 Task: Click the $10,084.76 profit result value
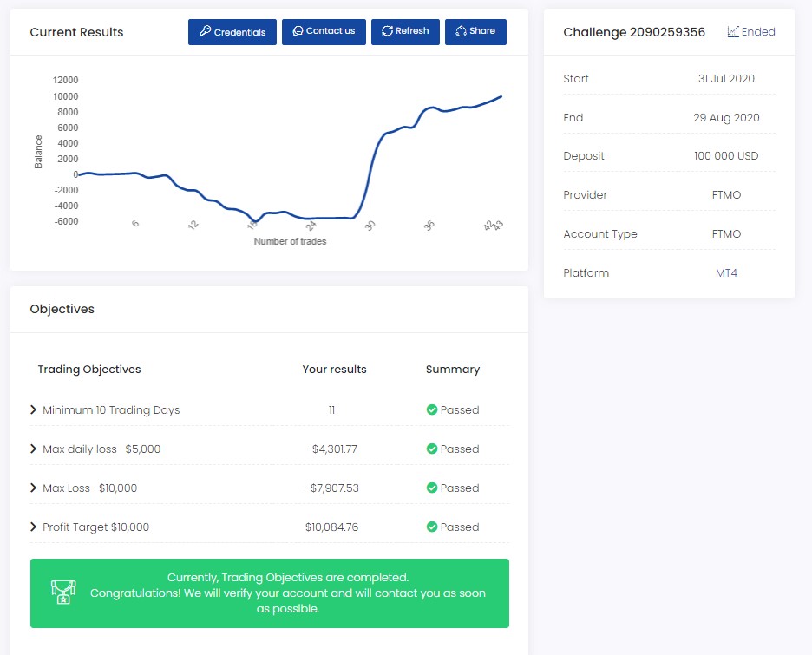(x=331, y=527)
